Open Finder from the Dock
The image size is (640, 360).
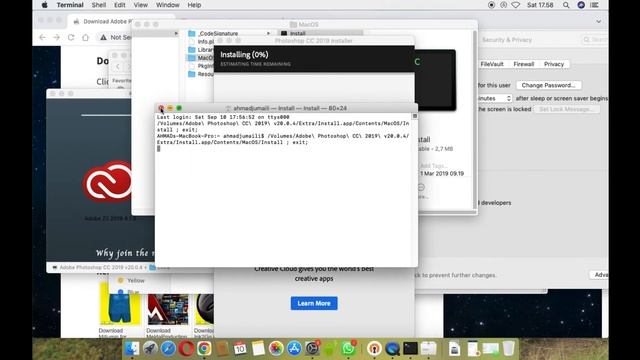pos(132,349)
